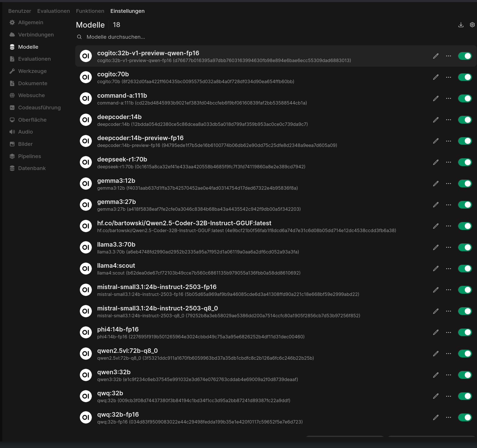Click the OI avatar of gemma3:27b
The image size is (477, 448).
pyautogui.click(x=86, y=205)
